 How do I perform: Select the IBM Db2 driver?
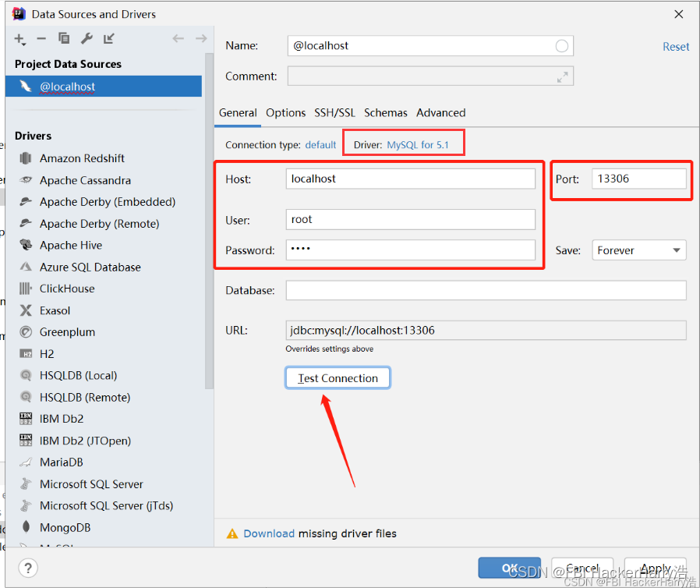(x=61, y=419)
